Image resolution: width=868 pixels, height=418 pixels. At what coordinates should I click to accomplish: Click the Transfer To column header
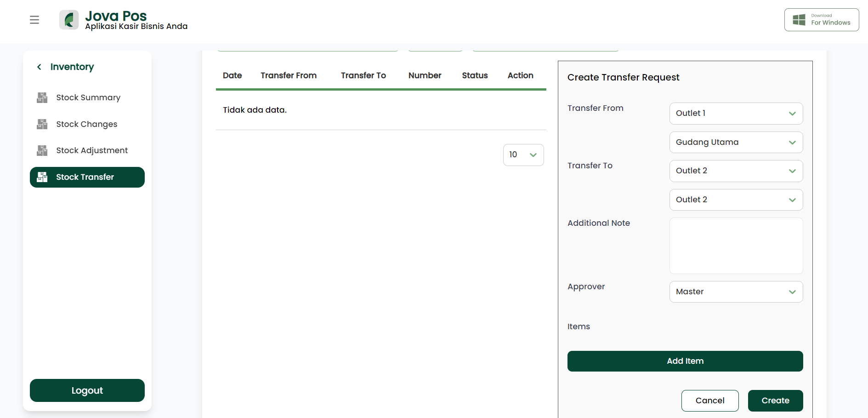click(363, 75)
